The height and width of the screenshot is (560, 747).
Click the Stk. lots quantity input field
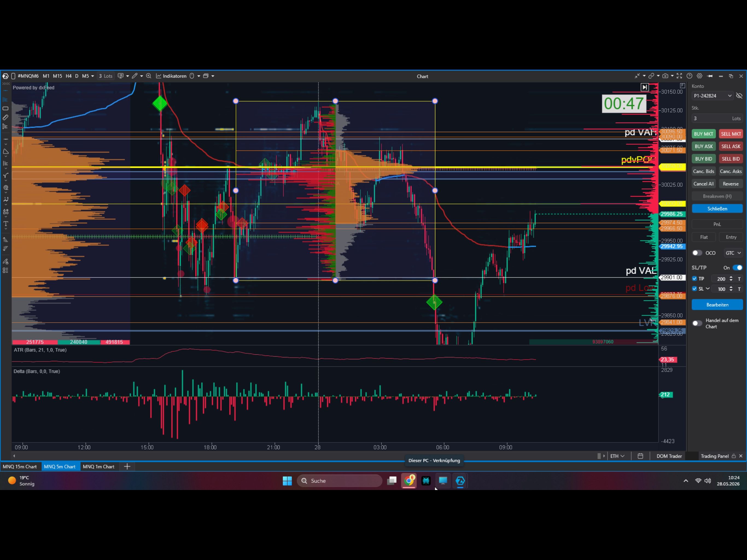pos(717,119)
